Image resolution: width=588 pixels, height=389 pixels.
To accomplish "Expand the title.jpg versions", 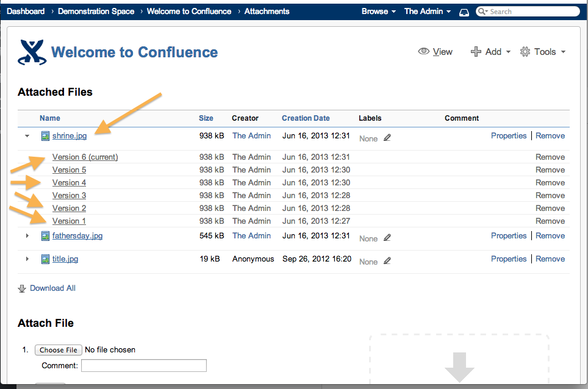I will pyautogui.click(x=27, y=259).
